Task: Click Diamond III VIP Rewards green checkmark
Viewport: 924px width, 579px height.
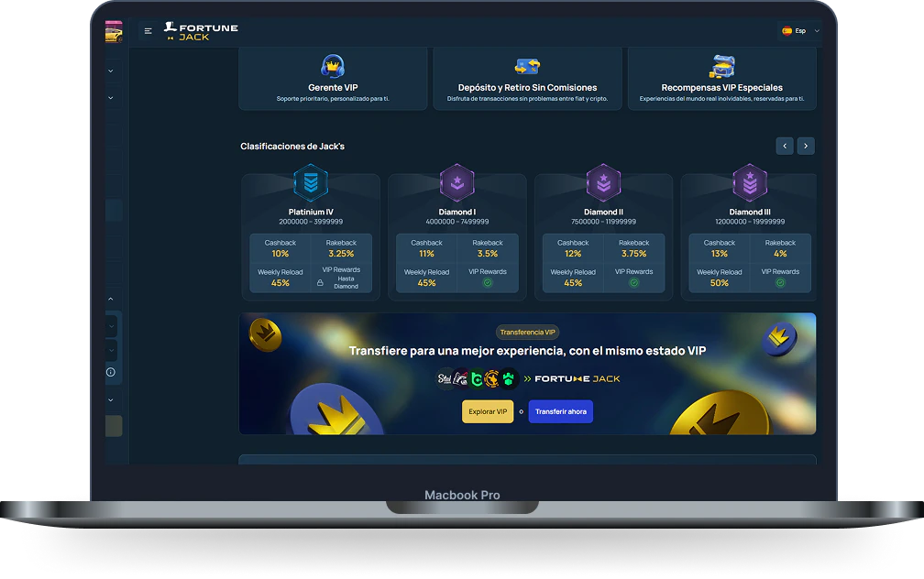Action: click(x=780, y=283)
